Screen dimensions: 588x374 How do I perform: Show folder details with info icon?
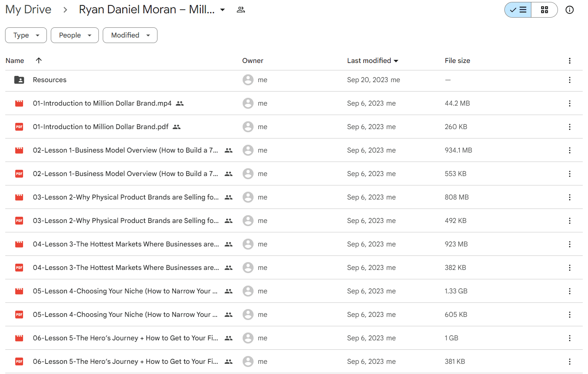(570, 10)
